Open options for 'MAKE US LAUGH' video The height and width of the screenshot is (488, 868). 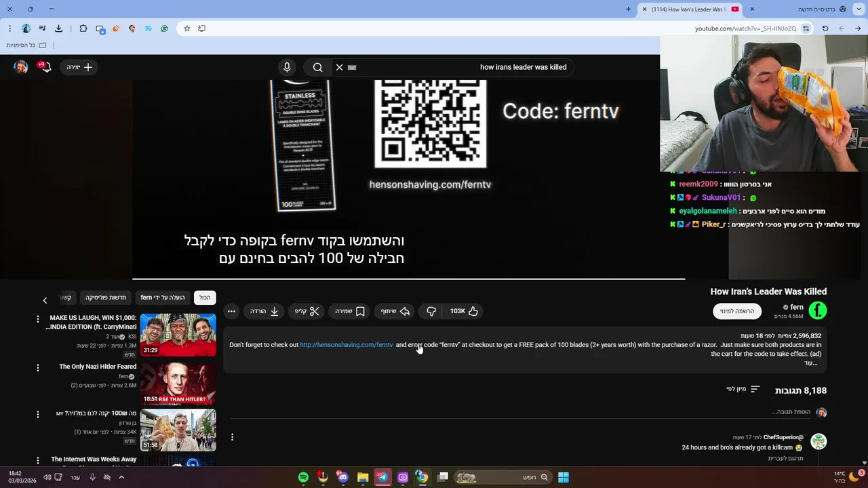[38, 319]
